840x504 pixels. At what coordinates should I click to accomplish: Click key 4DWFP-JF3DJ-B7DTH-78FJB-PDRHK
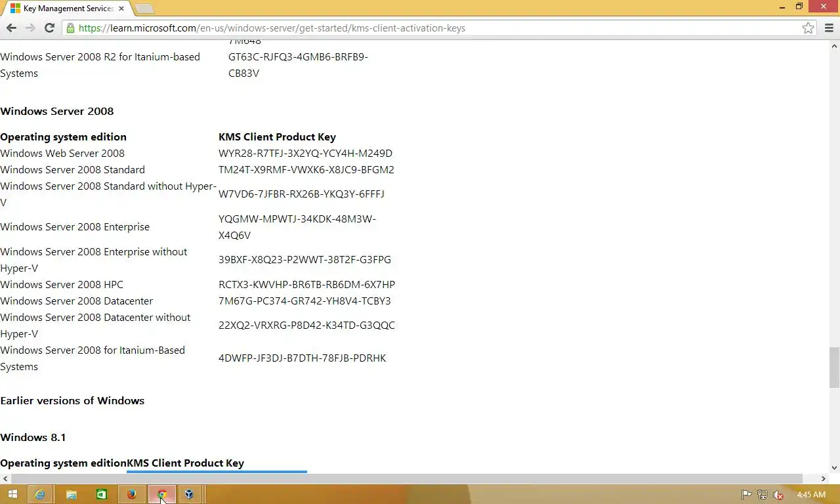point(303,358)
